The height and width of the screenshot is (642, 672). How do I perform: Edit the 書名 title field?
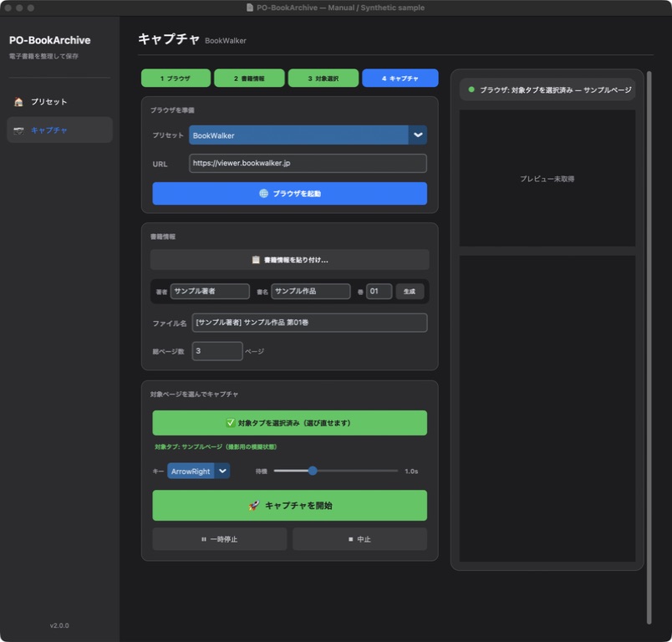point(311,292)
